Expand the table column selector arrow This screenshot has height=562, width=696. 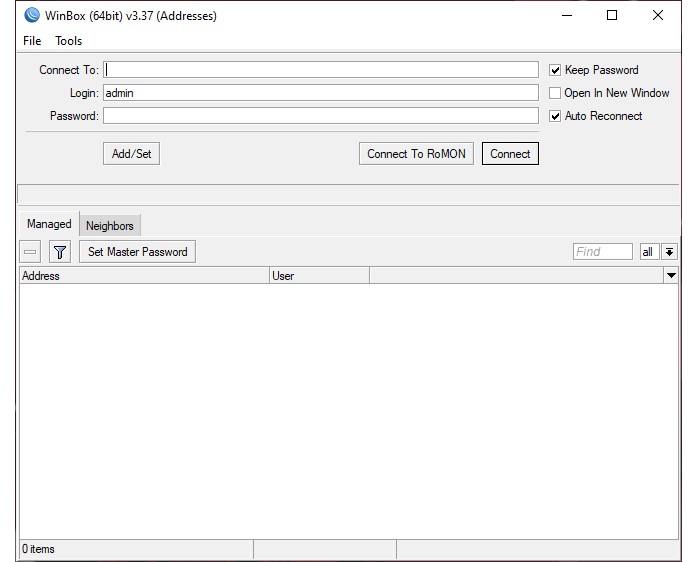(671, 276)
